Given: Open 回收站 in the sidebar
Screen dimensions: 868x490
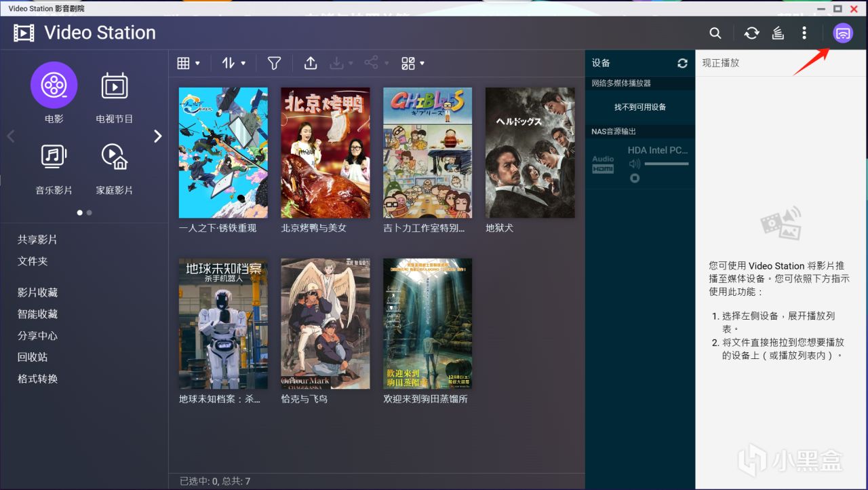Looking at the screenshot, I should tap(33, 357).
